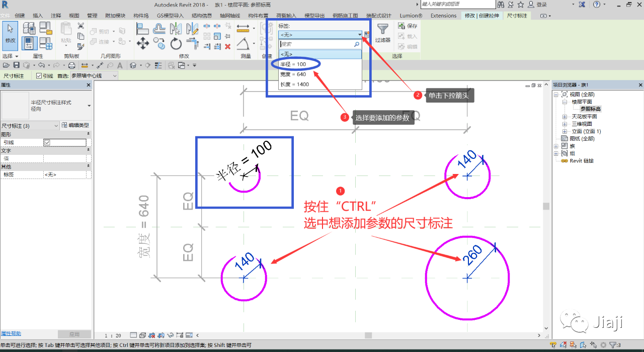The width and height of the screenshot is (644, 352).
Task: Expand the 立面 (立面 1) tree node
Action: 565,131
